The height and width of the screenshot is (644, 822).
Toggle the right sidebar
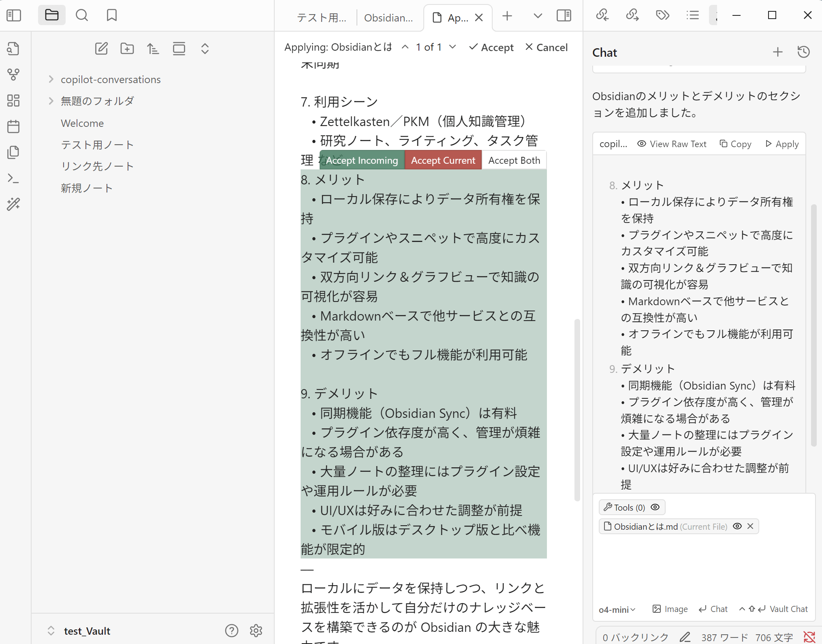click(564, 16)
